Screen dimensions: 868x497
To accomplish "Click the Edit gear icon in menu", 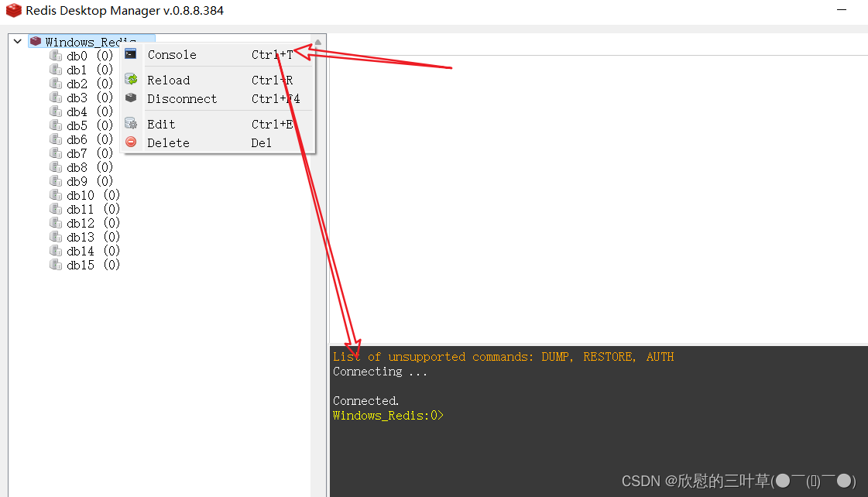I will (x=131, y=123).
